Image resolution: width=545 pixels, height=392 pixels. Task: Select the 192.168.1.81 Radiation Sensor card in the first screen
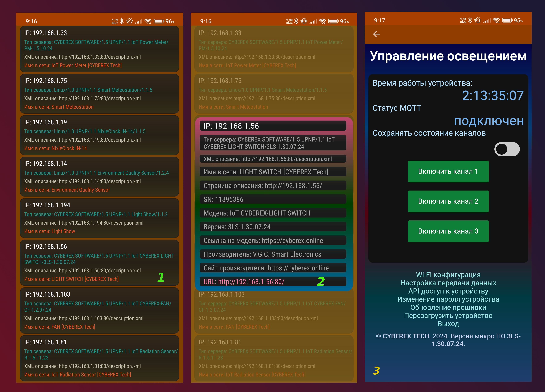(99, 358)
